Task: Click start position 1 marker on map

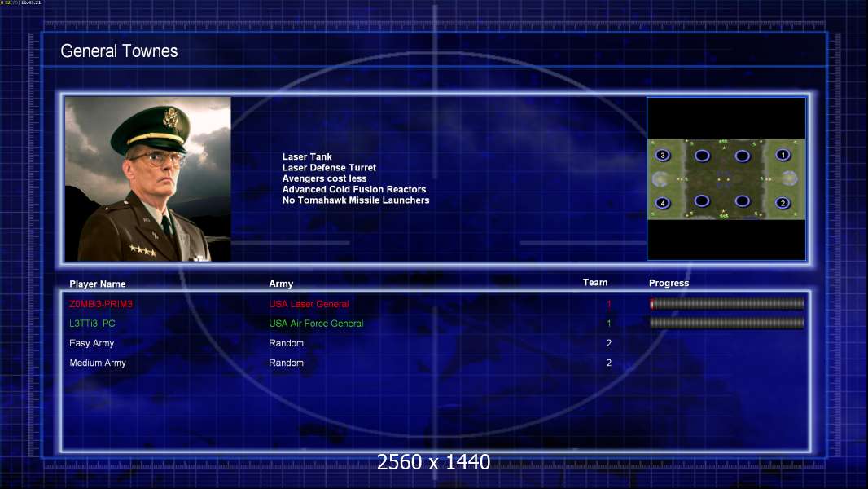Action: (x=783, y=155)
